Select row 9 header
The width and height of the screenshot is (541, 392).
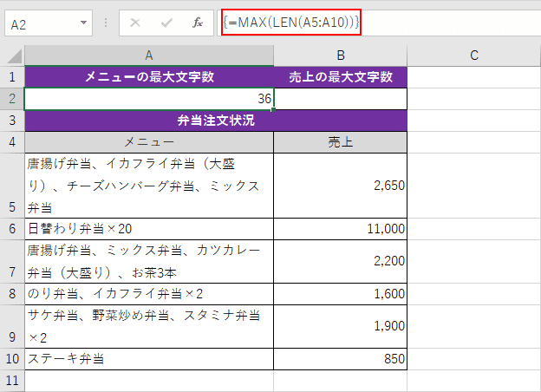point(12,326)
